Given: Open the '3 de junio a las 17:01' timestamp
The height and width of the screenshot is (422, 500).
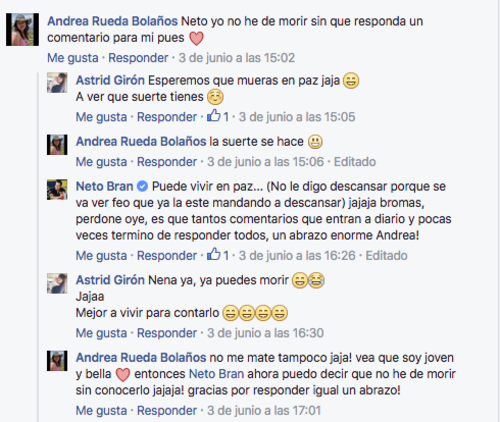Looking at the screenshot, I should (264, 410).
